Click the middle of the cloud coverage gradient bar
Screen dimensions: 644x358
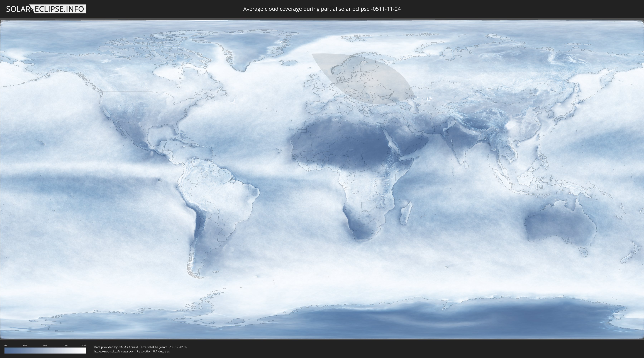pos(45,350)
